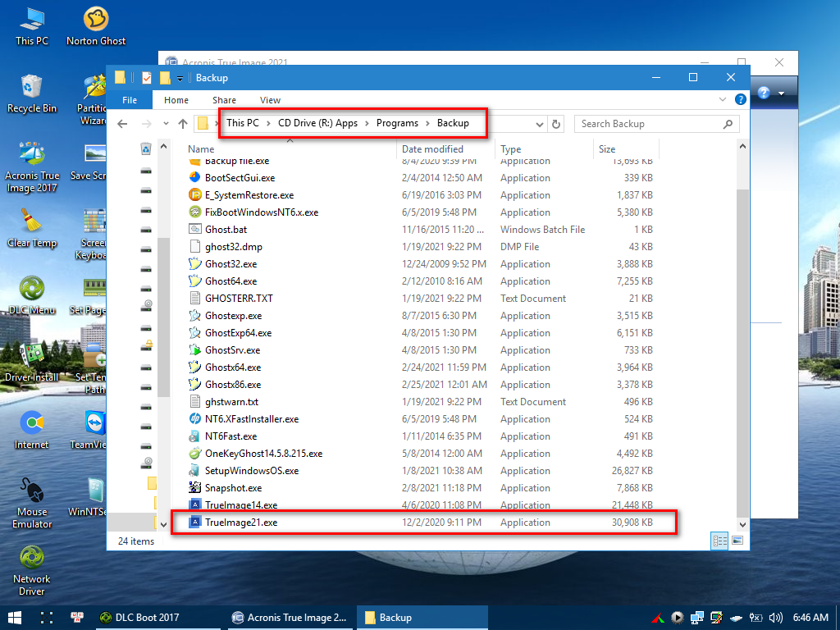Open DLC Menu desktop icon
840x630 pixels.
pyautogui.click(x=32, y=295)
